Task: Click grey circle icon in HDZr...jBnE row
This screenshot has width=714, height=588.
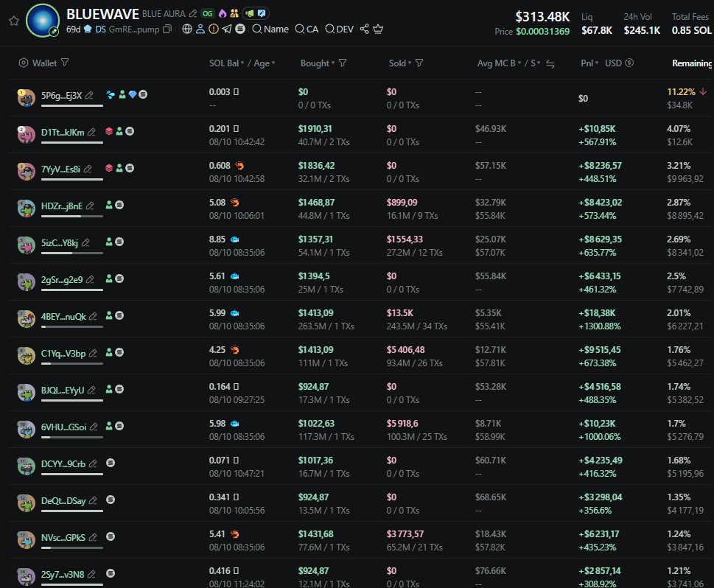Action: (x=119, y=205)
